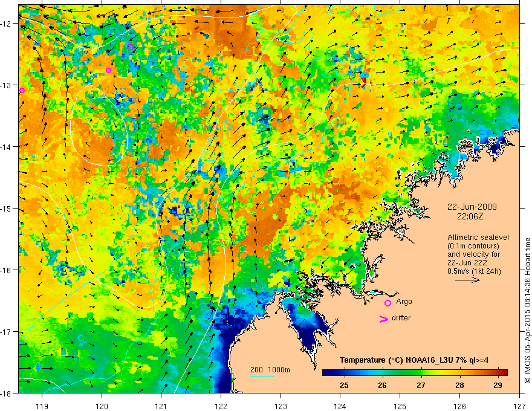Click the latitude label -14
The width and height of the screenshot is (532, 411).
[x=6, y=147]
